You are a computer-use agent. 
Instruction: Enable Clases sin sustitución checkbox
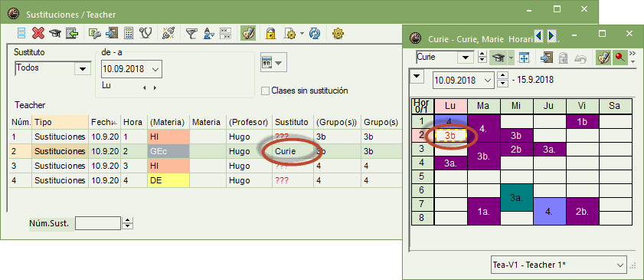point(265,91)
